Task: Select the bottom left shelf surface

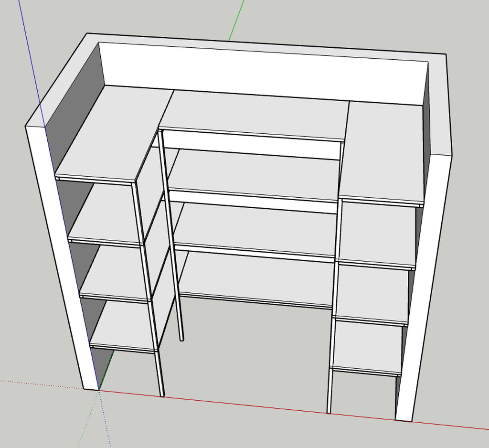Action: tap(125, 327)
